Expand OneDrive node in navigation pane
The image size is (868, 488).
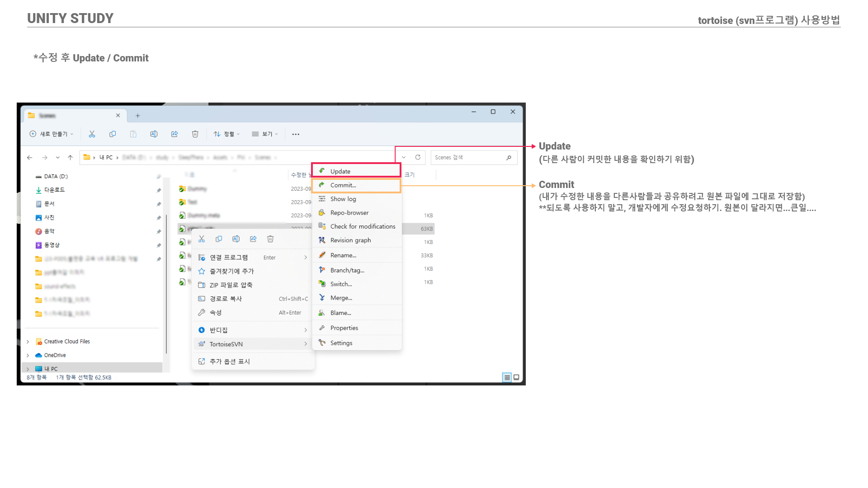(28, 355)
